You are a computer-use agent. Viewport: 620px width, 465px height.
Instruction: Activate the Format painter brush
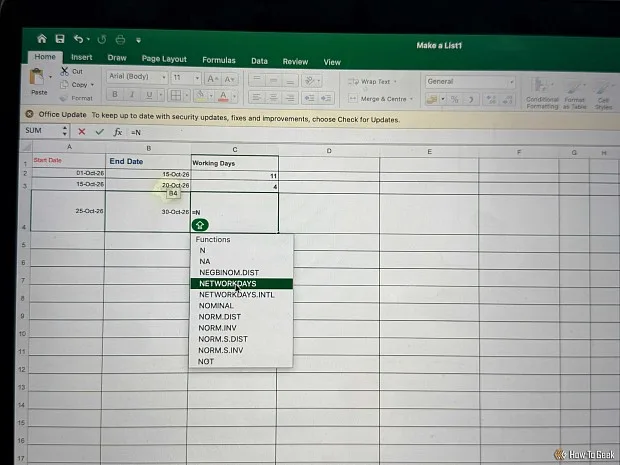coord(63,98)
